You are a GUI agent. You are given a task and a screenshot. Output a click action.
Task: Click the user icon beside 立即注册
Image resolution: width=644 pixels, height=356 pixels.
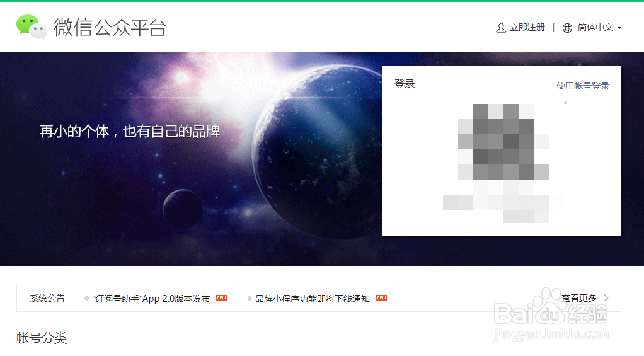pos(501,28)
